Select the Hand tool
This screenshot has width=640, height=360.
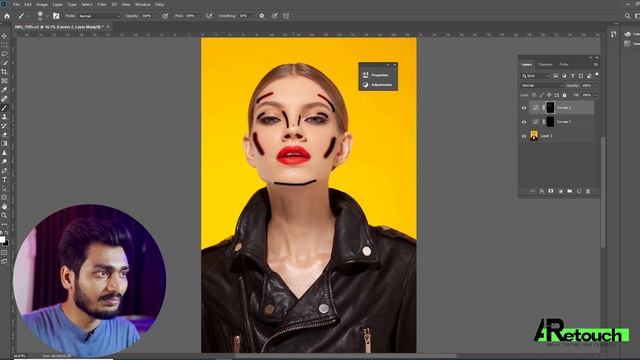point(4,207)
